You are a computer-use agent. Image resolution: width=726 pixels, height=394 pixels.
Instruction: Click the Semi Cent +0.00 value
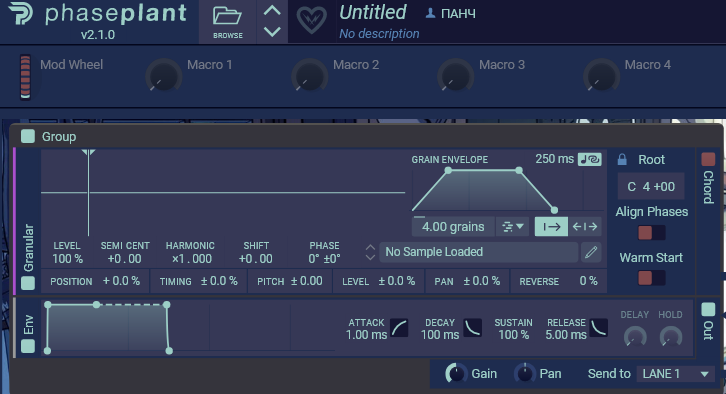click(x=125, y=259)
